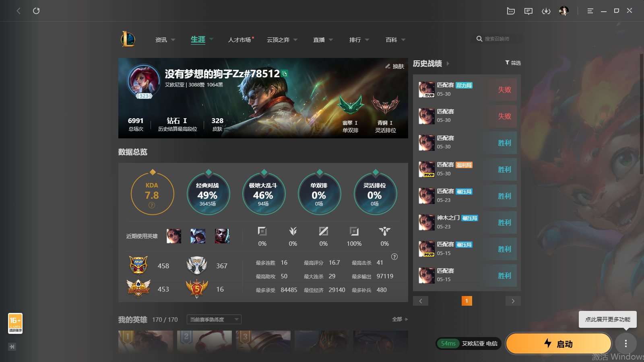Click the first portrait under 近期使用英雄
The height and width of the screenshot is (362, 644).
tap(174, 236)
